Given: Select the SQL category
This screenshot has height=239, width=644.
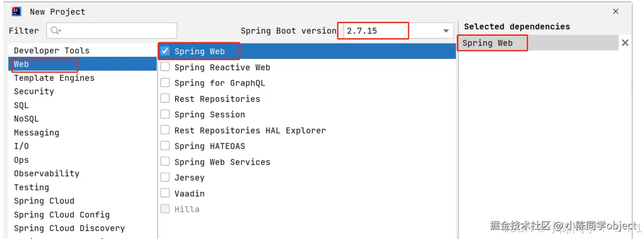Looking at the screenshot, I should (x=83, y=105).
